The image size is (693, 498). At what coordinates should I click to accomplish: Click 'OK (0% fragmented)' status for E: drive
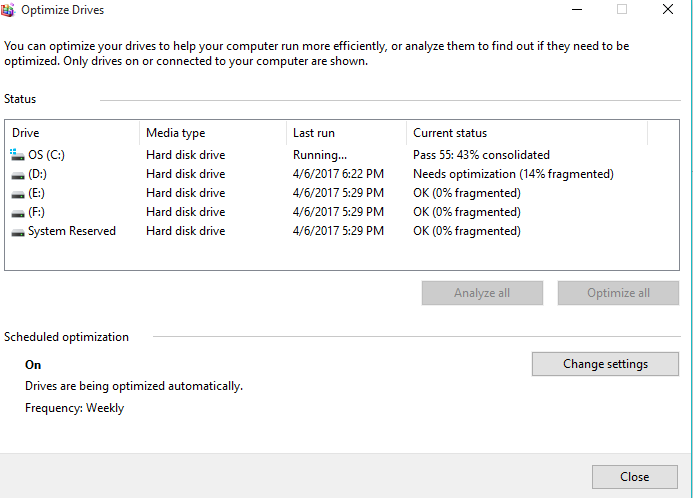click(467, 193)
